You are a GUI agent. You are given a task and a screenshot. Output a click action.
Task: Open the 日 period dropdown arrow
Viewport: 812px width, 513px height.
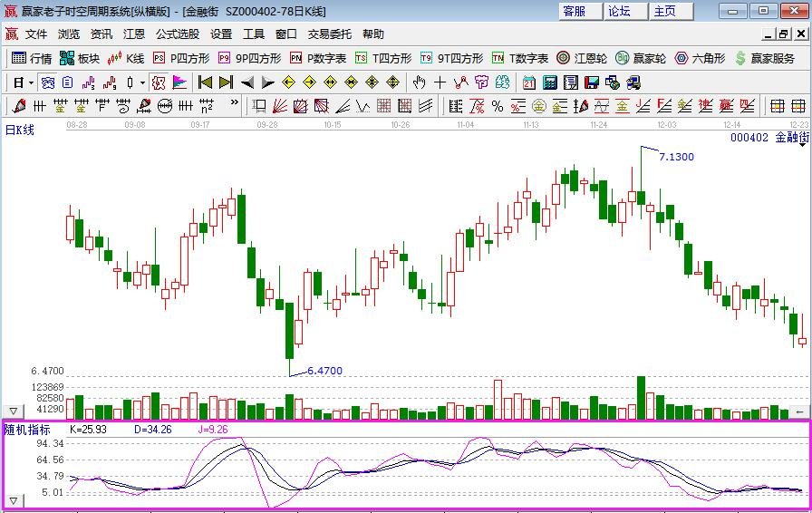click(31, 82)
